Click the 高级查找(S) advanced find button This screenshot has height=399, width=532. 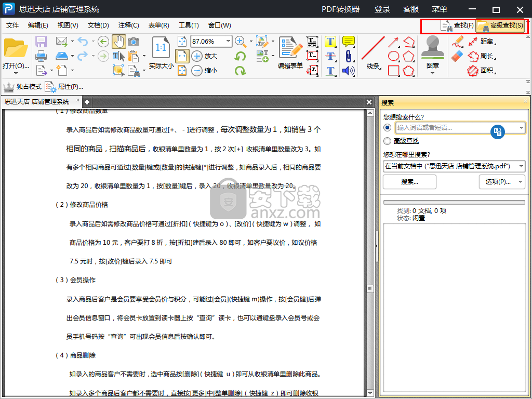[x=501, y=25]
